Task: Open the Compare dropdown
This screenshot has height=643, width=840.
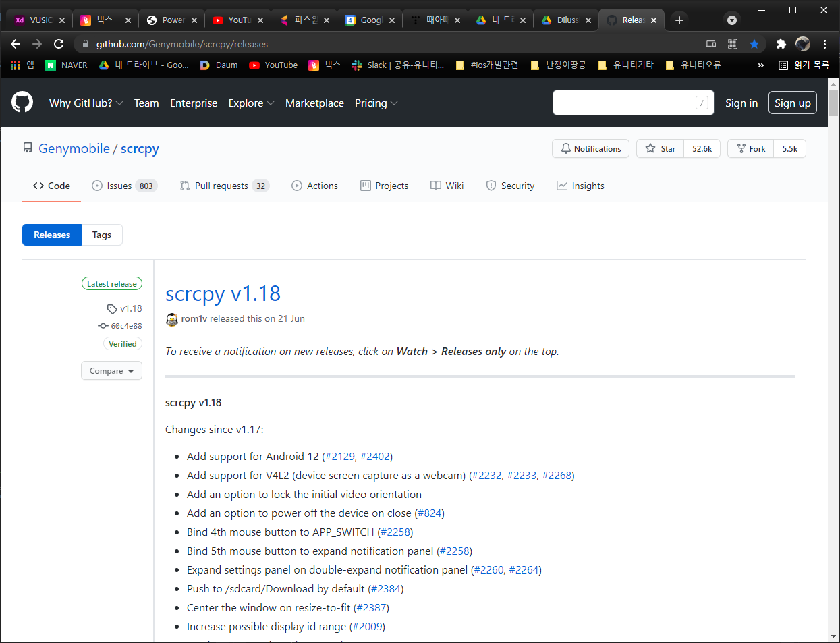Action: (x=111, y=371)
